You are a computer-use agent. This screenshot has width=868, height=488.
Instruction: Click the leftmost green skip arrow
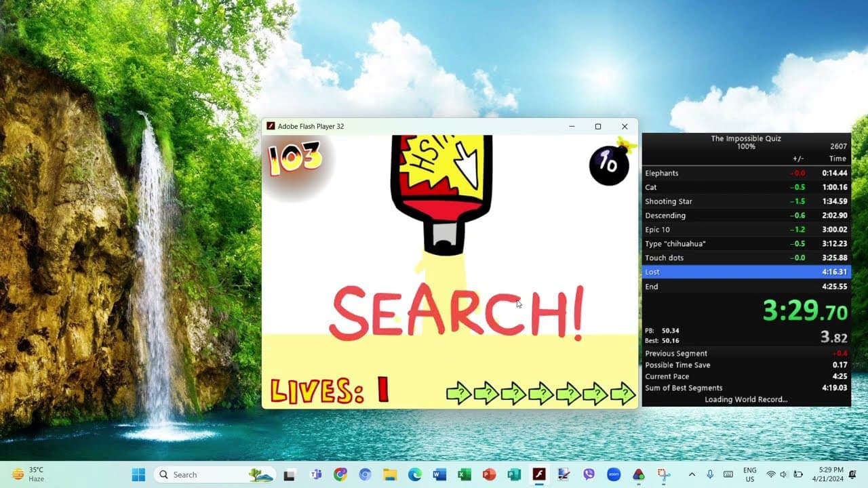coord(459,392)
